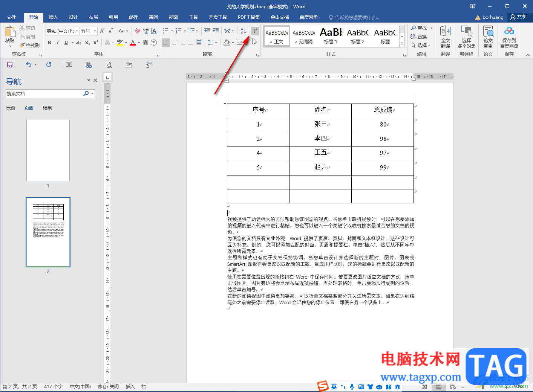Increase font size with grow font icon
Image resolution: width=533 pixels, height=392 pixels.
(102, 31)
